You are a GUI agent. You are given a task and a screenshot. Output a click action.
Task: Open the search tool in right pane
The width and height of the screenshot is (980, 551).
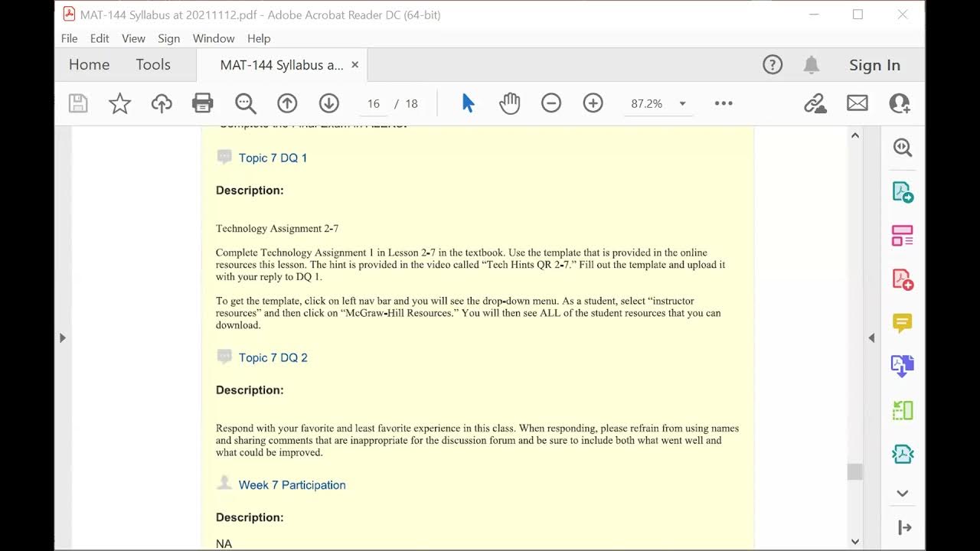[903, 148]
